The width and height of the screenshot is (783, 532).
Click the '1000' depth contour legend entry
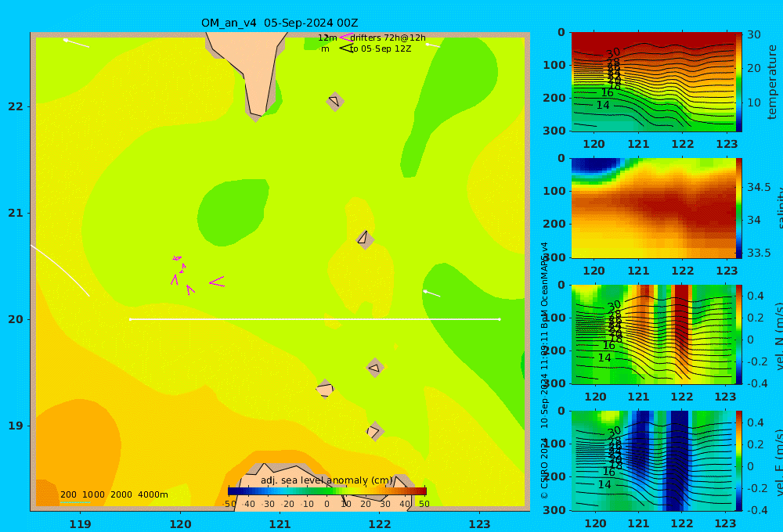pyautogui.click(x=93, y=494)
